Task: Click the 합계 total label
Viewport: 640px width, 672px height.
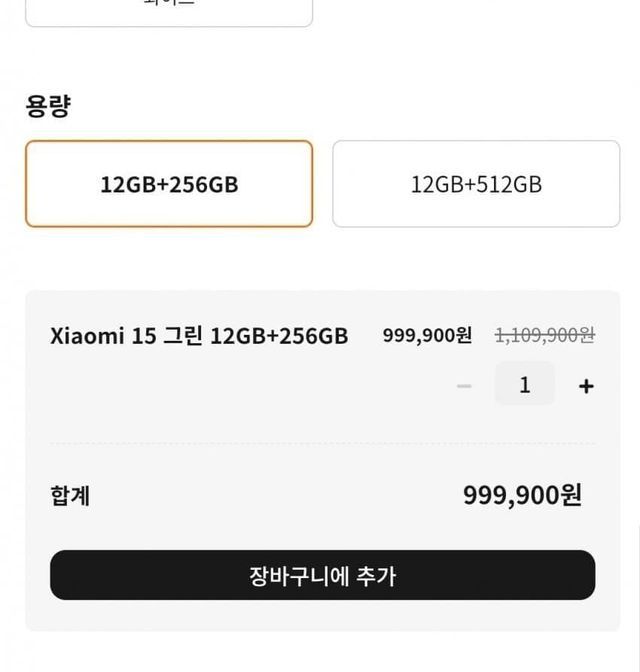Action: click(70, 496)
